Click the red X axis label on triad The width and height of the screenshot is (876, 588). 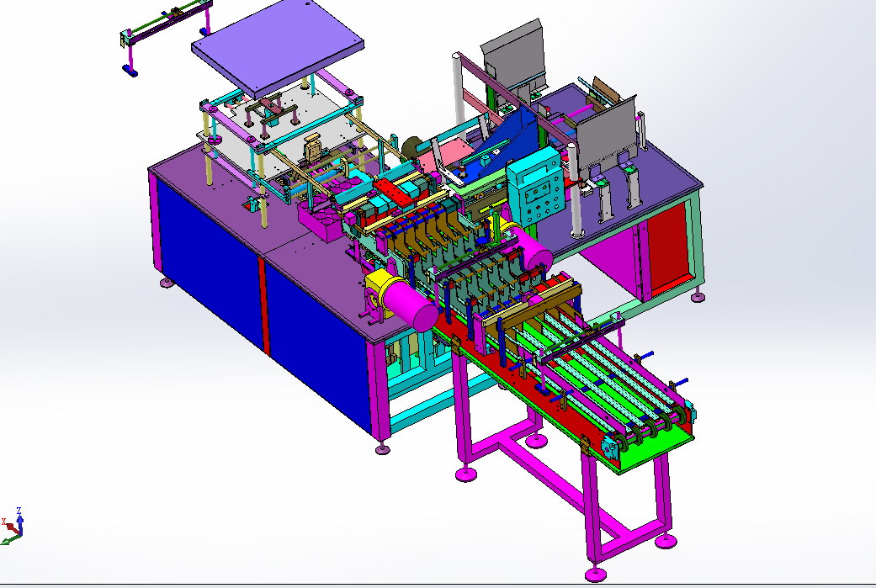pos(3,522)
